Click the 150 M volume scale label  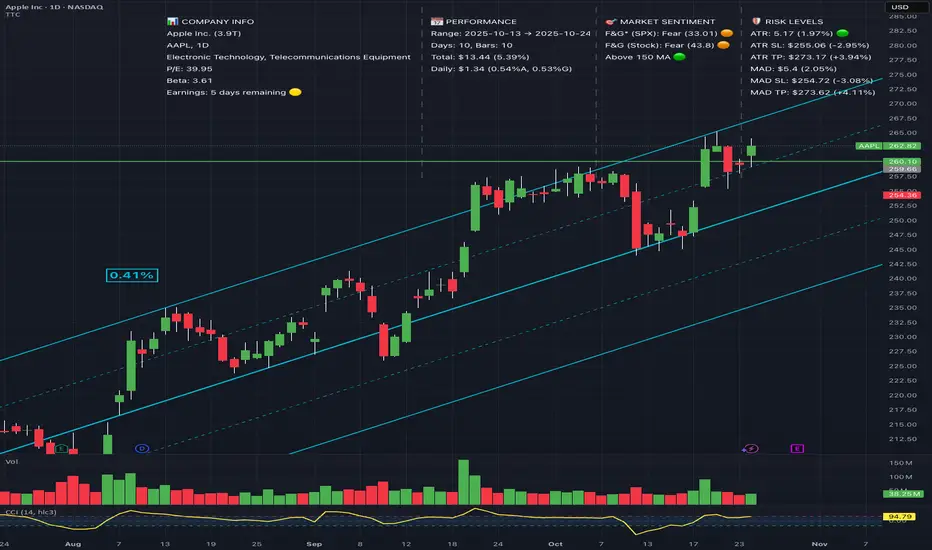(x=900, y=463)
